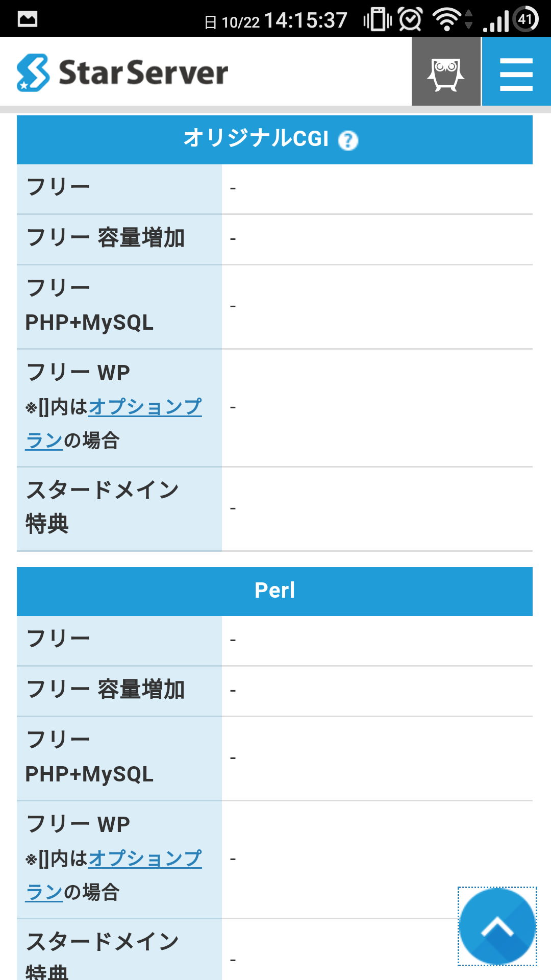
Task: Tap the image notification icon in status bar
Action: (28, 19)
